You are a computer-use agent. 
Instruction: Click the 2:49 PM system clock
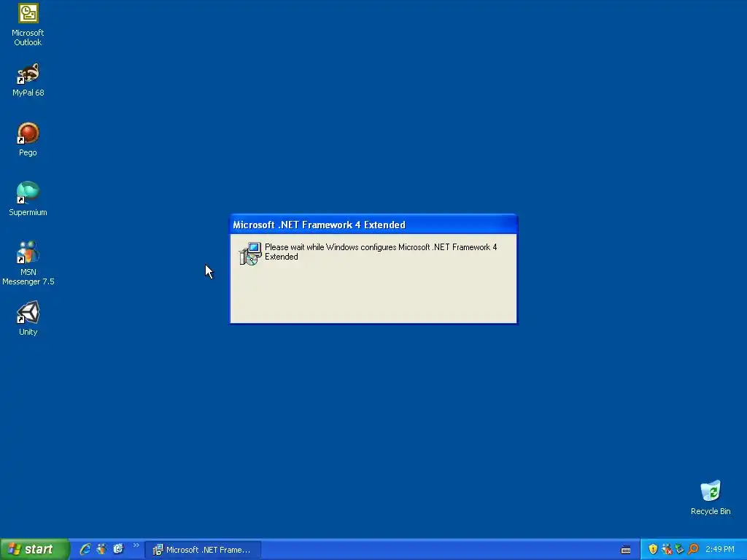[720, 549]
